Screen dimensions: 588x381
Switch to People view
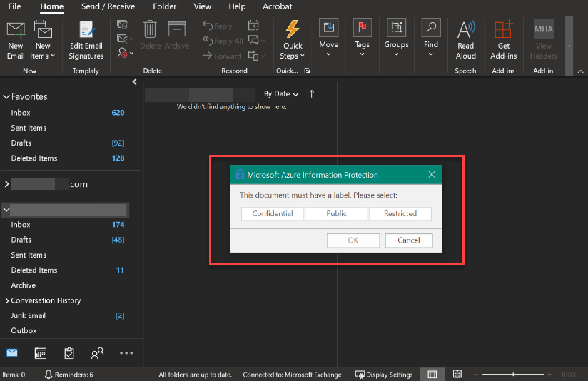[x=98, y=353]
